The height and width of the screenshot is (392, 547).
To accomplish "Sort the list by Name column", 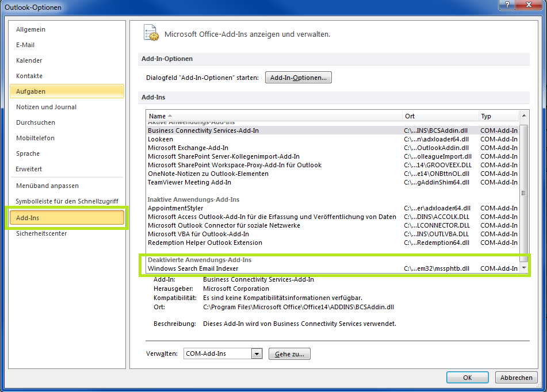I will [274, 116].
